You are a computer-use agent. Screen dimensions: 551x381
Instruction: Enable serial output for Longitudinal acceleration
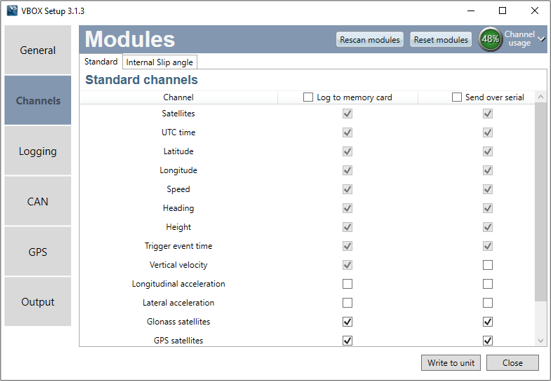[487, 284]
